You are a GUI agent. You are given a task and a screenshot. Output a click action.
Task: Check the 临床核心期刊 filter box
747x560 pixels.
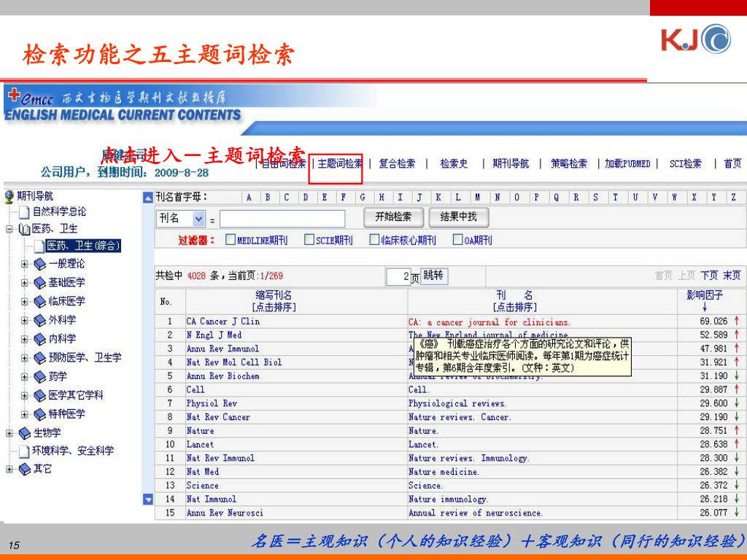(x=374, y=239)
